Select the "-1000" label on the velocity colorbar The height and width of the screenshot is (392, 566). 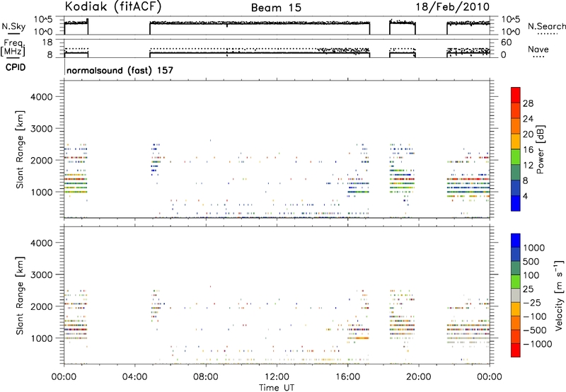point(538,344)
